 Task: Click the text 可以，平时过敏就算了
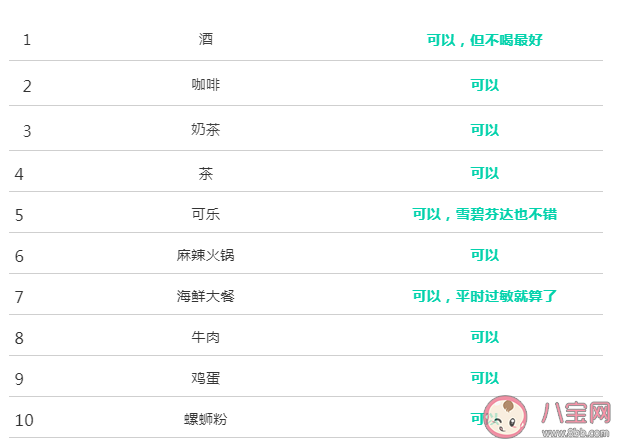pos(484,296)
